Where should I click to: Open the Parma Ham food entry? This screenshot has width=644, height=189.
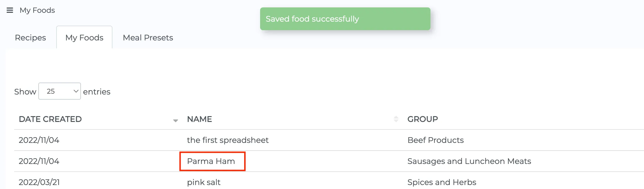coord(211,161)
